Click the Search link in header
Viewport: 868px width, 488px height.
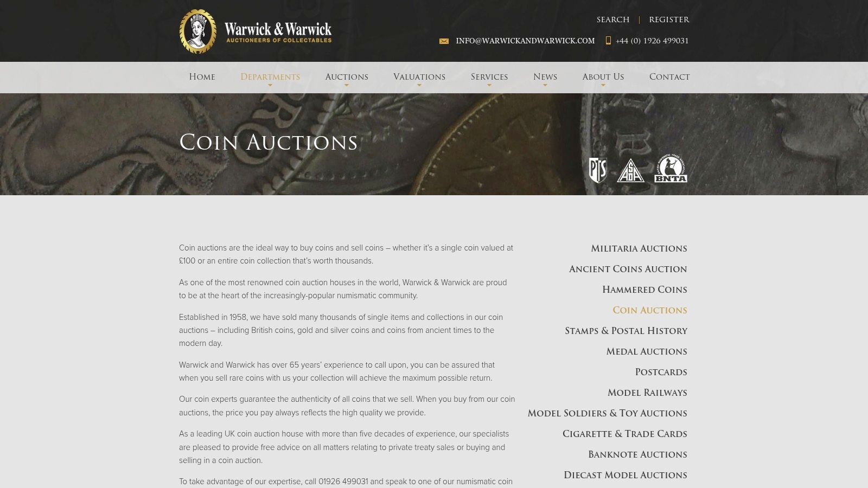coord(613,20)
